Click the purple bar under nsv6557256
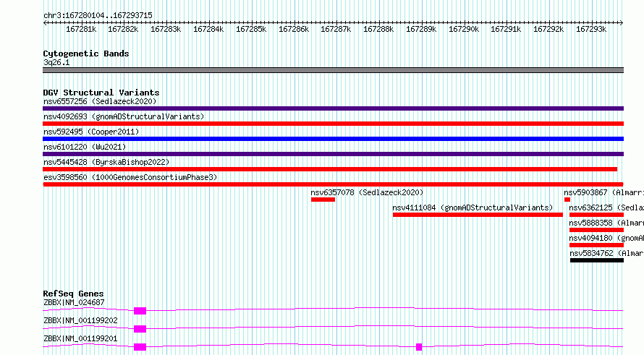The height and width of the screenshot is (355, 644). tap(333, 108)
